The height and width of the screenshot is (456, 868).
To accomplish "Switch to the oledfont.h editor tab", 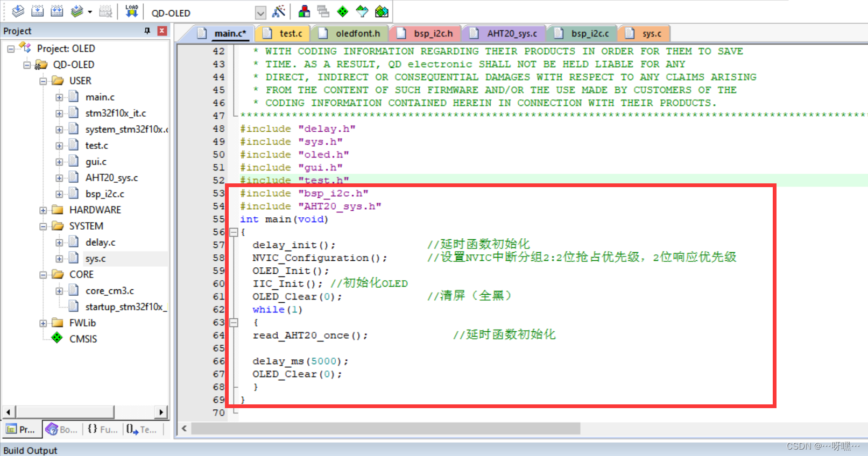I will coord(350,33).
